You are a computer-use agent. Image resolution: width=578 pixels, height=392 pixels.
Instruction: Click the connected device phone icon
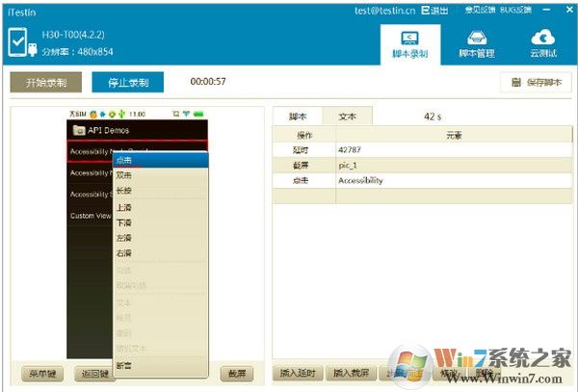point(17,41)
